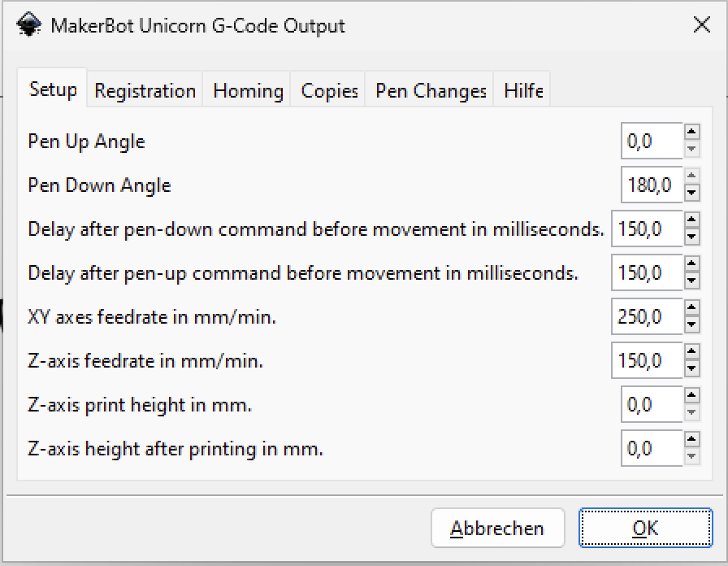Increase Pen Up Angle with the up arrow
The width and height of the screenshot is (728, 566).
click(692, 134)
